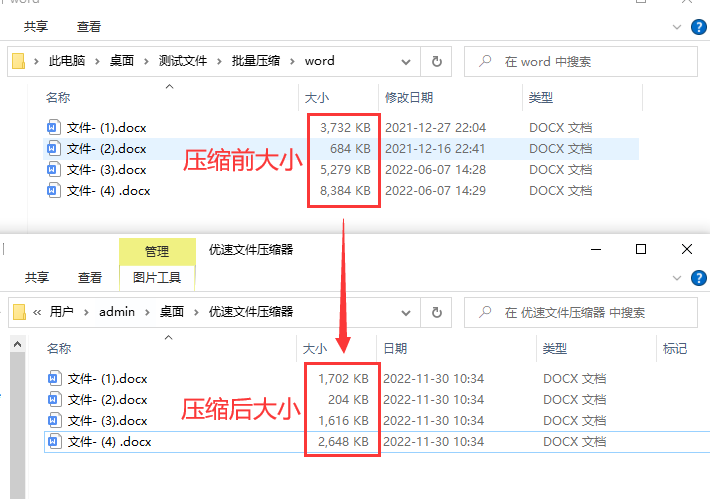Click search magnifier in 优速文件压缩器 window

(x=485, y=312)
